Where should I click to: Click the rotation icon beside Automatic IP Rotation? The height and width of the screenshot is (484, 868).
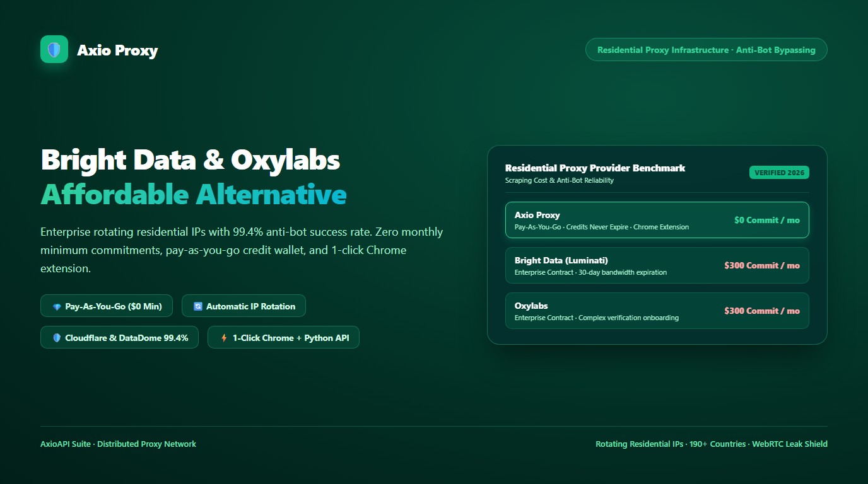tap(198, 306)
